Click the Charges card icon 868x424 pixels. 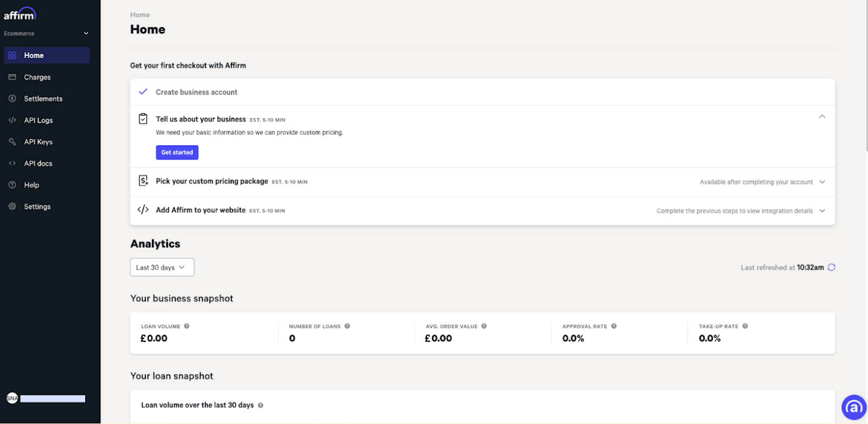pos(12,77)
